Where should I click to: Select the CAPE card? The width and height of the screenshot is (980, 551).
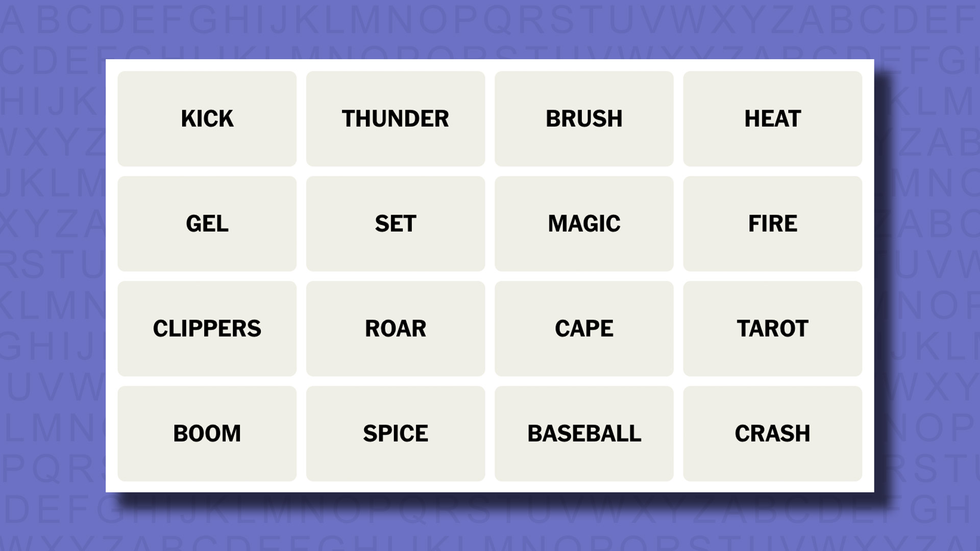583,328
